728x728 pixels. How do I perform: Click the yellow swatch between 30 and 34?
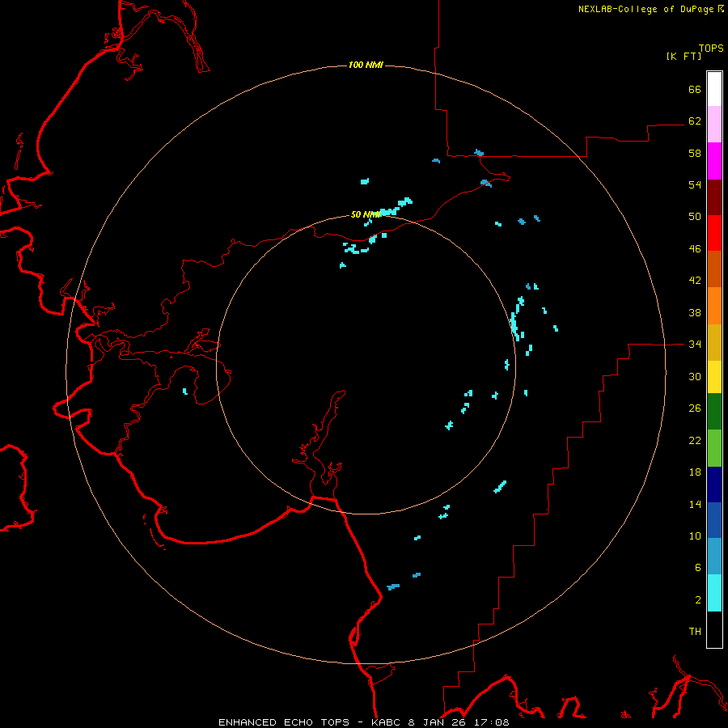[714, 377]
